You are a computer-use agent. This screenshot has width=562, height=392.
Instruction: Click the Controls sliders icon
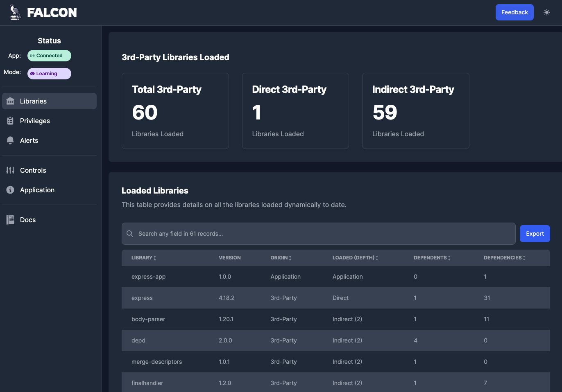pos(11,170)
